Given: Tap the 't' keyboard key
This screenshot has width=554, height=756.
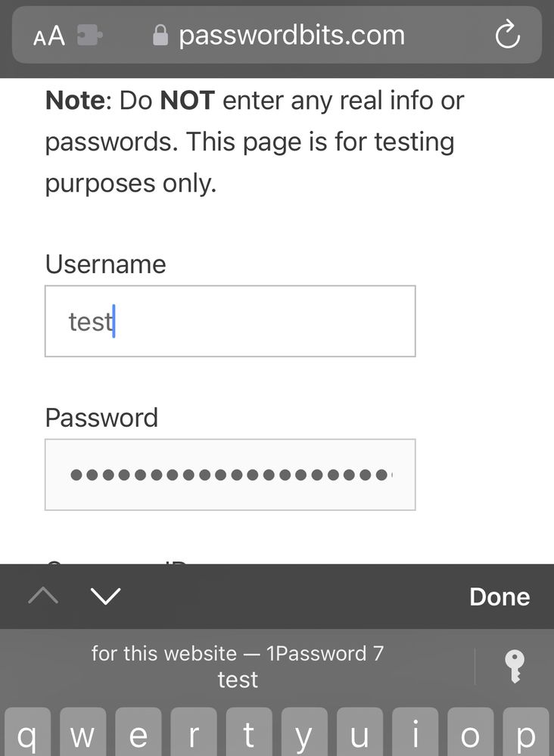Looking at the screenshot, I should coord(249,734).
